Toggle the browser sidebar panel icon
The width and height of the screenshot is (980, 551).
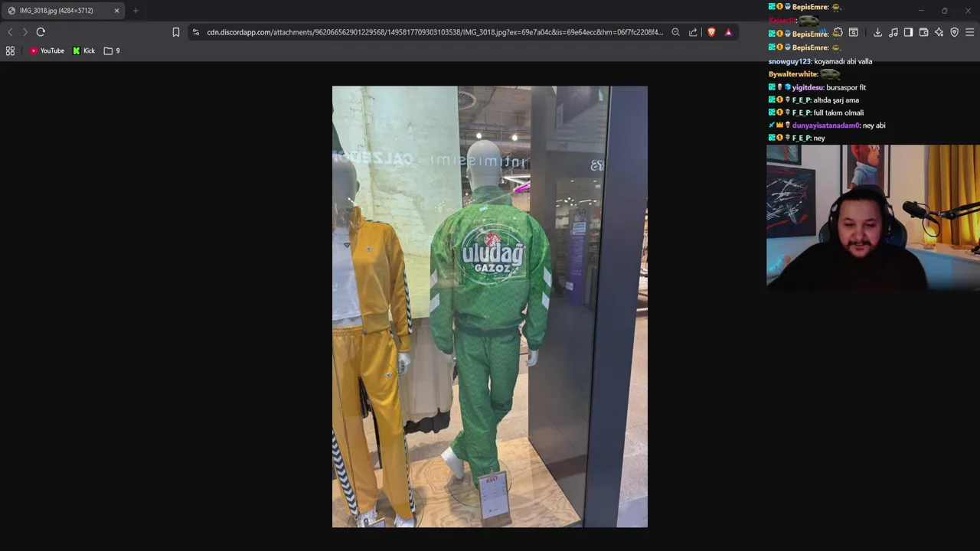click(x=908, y=32)
